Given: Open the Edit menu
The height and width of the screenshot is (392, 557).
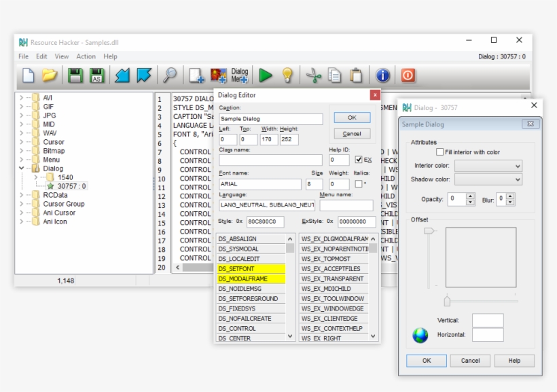Looking at the screenshot, I should 41,56.
